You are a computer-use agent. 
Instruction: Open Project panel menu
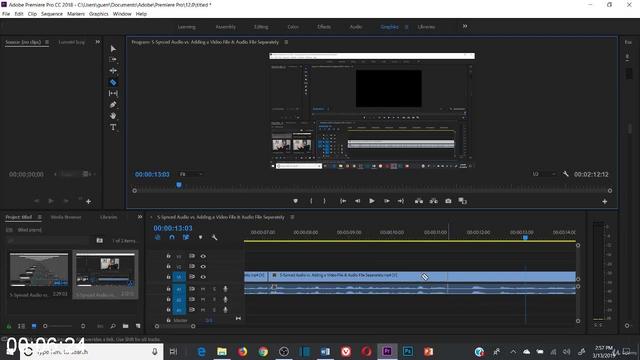pos(40,217)
